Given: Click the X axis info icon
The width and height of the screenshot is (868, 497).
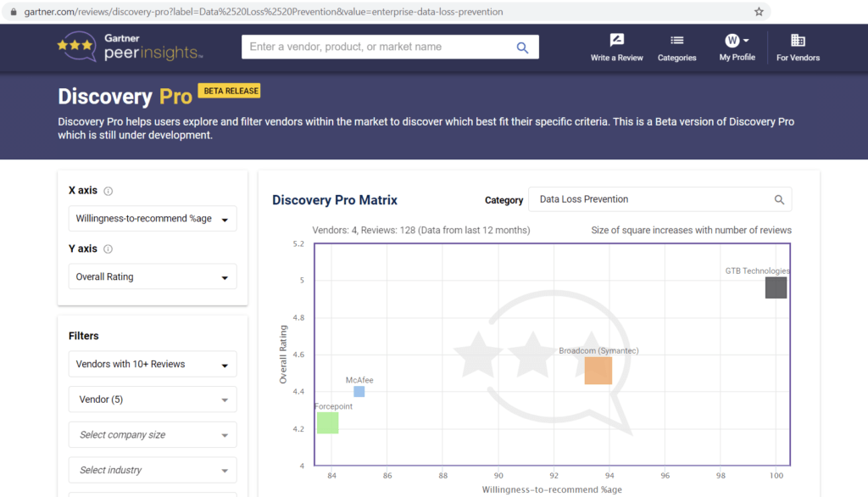Looking at the screenshot, I should 108,191.
